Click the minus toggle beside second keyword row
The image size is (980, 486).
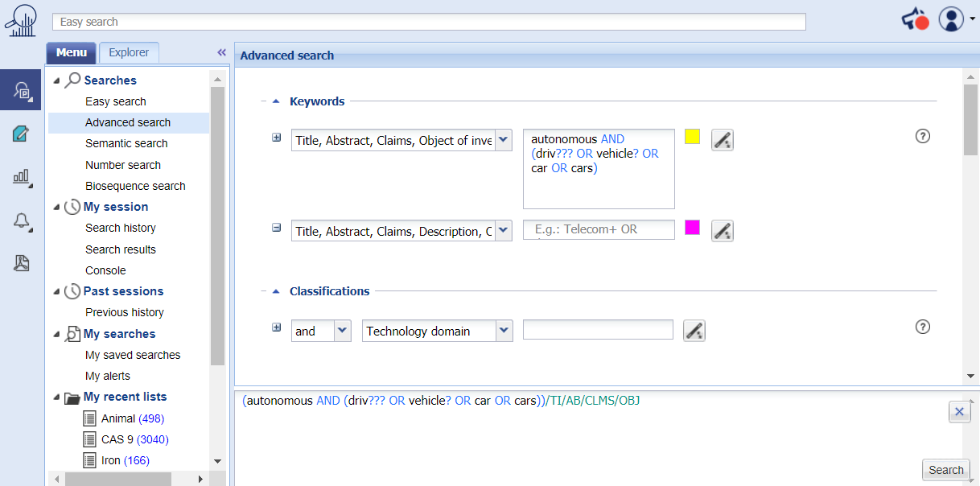277,228
